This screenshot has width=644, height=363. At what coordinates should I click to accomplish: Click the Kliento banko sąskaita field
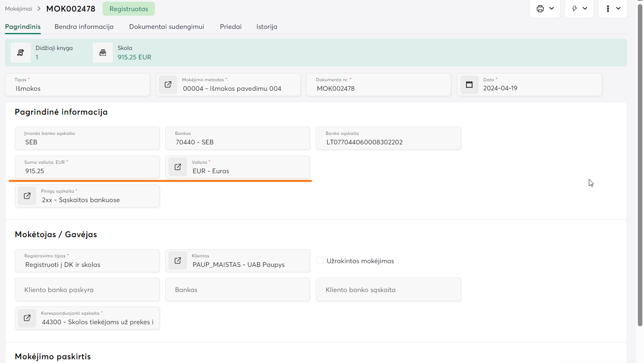click(x=388, y=290)
